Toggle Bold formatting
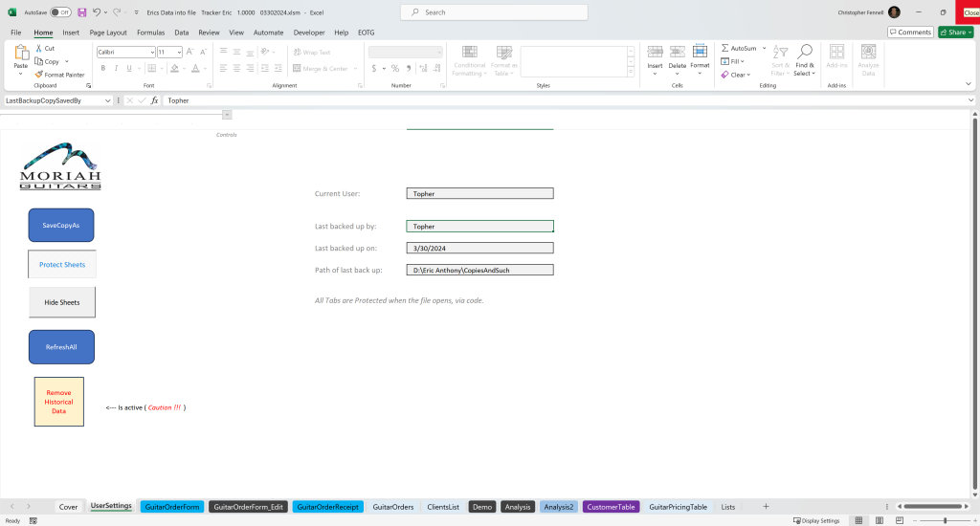This screenshot has height=526, width=980. (x=103, y=68)
